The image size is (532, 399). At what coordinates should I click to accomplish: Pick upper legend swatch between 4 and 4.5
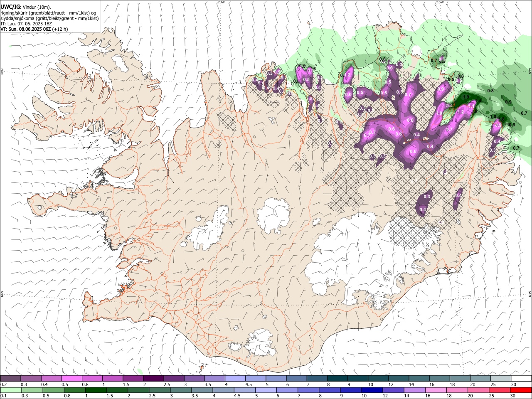pyautogui.click(x=235, y=379)
